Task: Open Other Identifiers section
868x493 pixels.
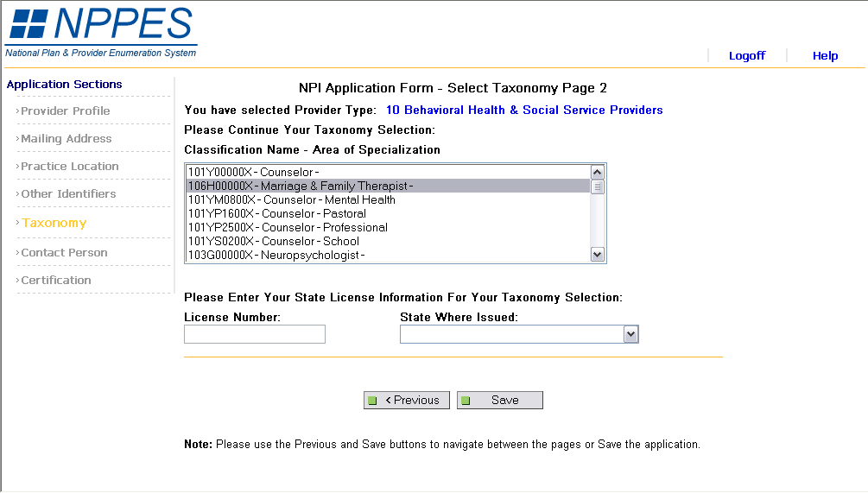Action: (68, 193)
